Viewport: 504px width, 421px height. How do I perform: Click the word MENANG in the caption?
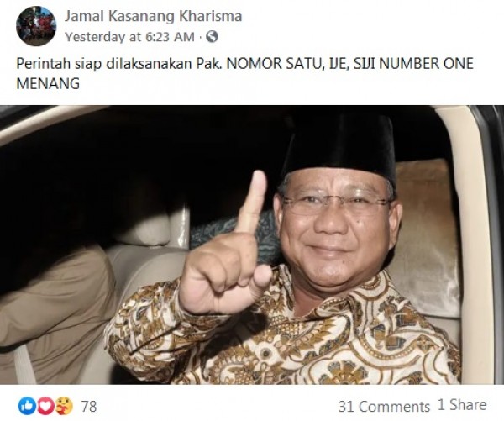(48, 84)
